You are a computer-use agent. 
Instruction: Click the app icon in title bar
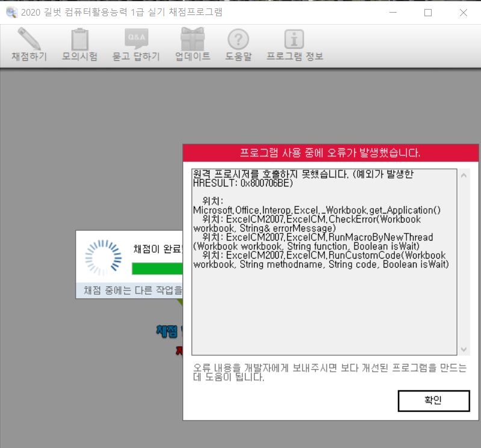pos(10,12)
